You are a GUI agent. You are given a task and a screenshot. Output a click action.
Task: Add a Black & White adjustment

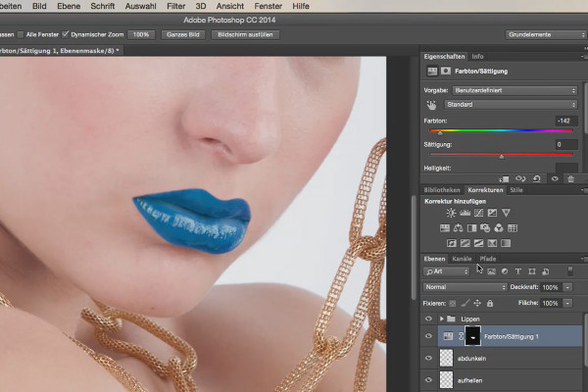[471, 228]
